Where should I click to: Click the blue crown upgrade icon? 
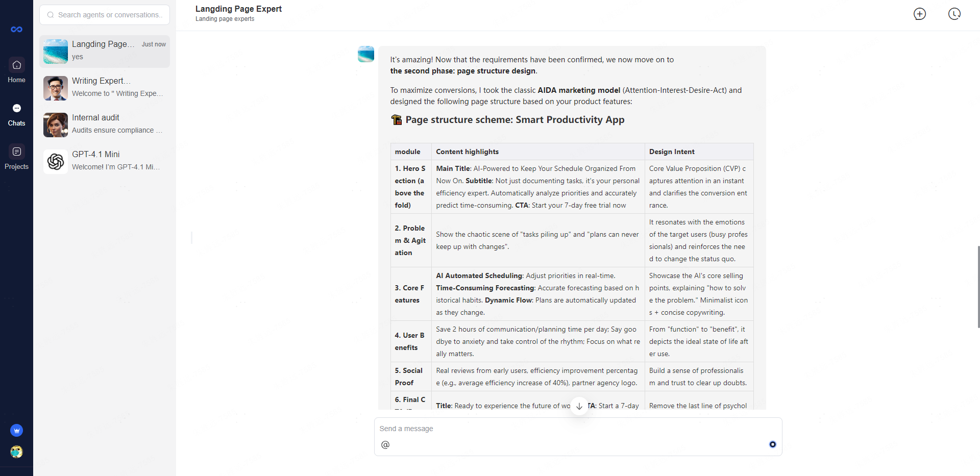tap(16, 431)
